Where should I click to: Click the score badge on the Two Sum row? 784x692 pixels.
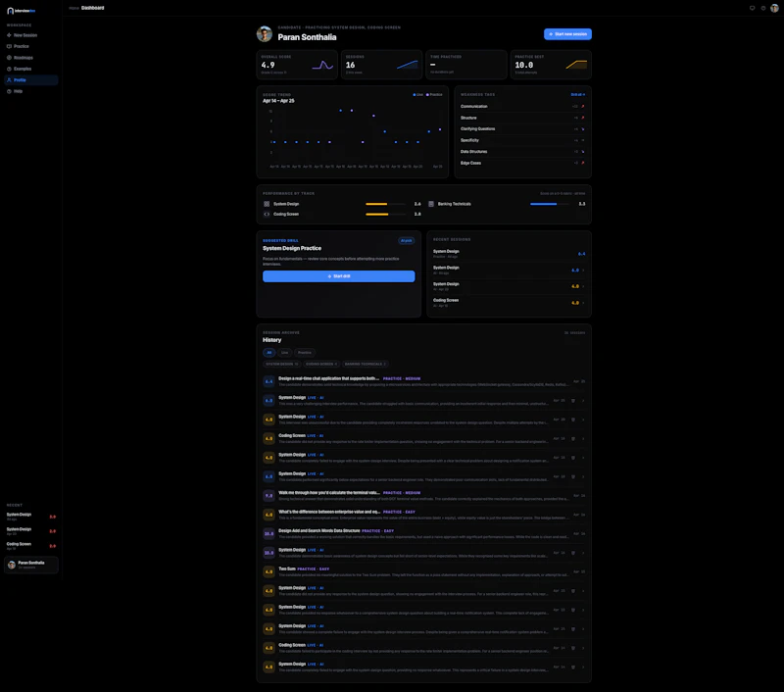tap(269, 571)
